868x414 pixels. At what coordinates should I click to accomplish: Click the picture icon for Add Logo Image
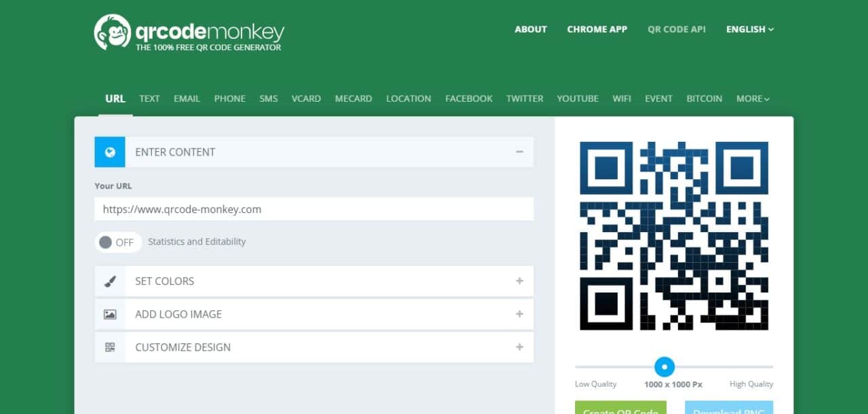pyautogui.click(x=110, y=314)
